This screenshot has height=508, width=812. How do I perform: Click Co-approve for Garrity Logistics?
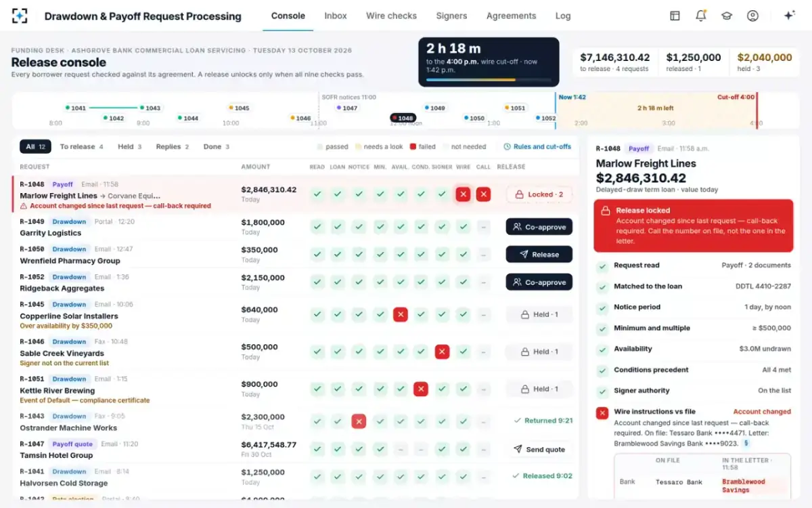coord(539,227)
